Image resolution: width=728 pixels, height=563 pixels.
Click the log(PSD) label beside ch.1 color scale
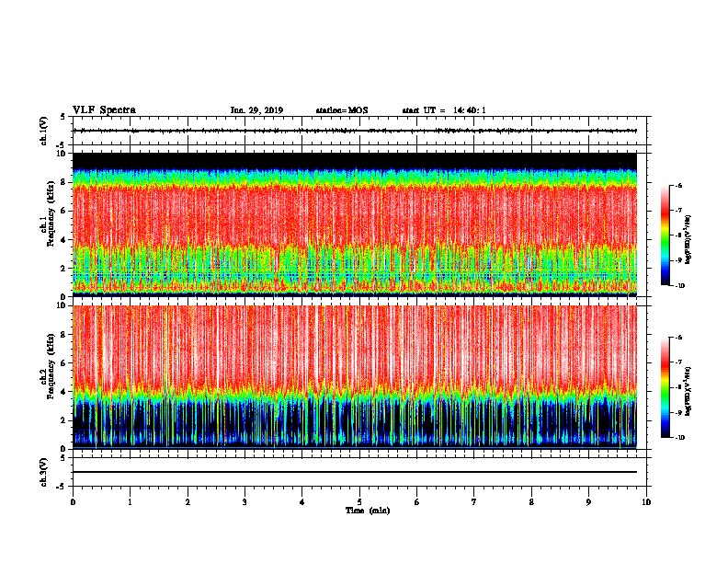688,240
